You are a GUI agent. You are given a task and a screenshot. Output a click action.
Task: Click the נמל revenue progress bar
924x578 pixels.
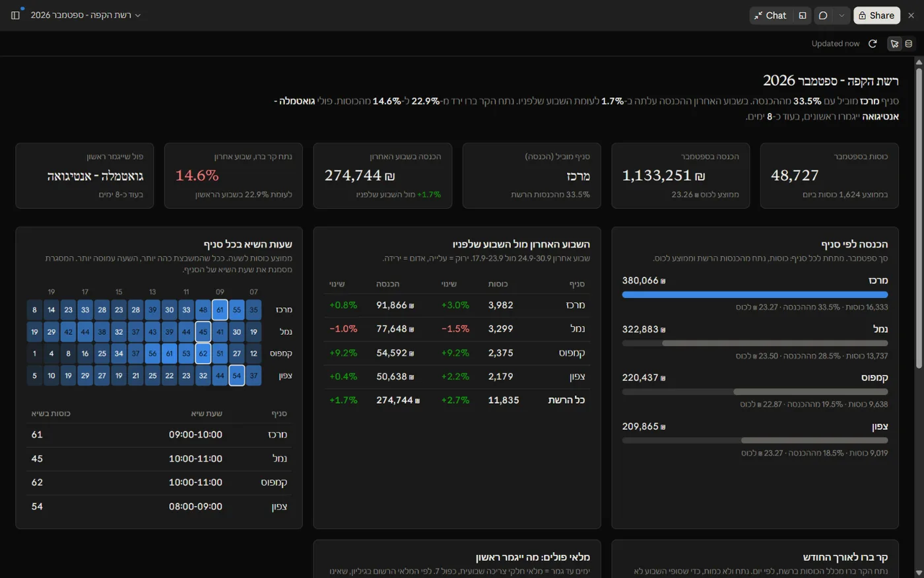click(755, 343)
